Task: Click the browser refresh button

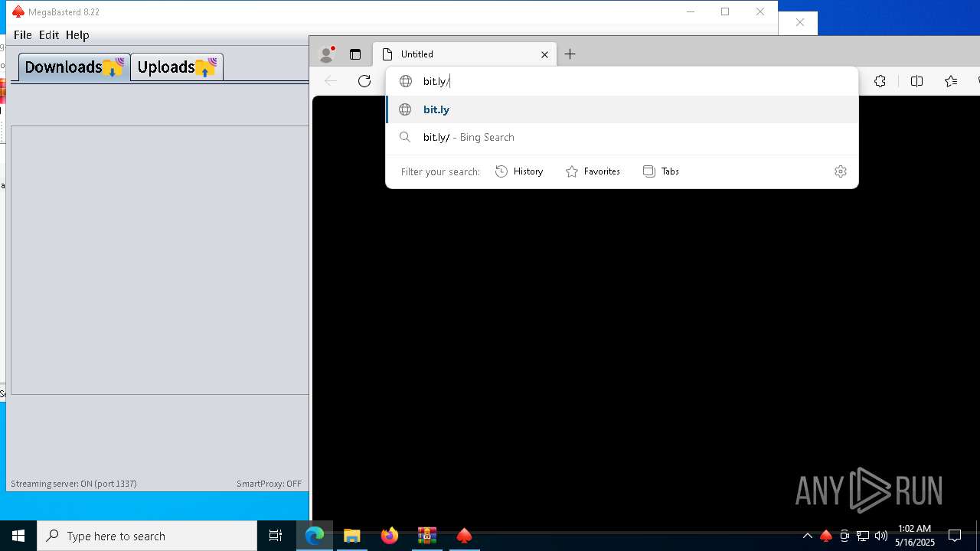Action: tap(364, 81)
